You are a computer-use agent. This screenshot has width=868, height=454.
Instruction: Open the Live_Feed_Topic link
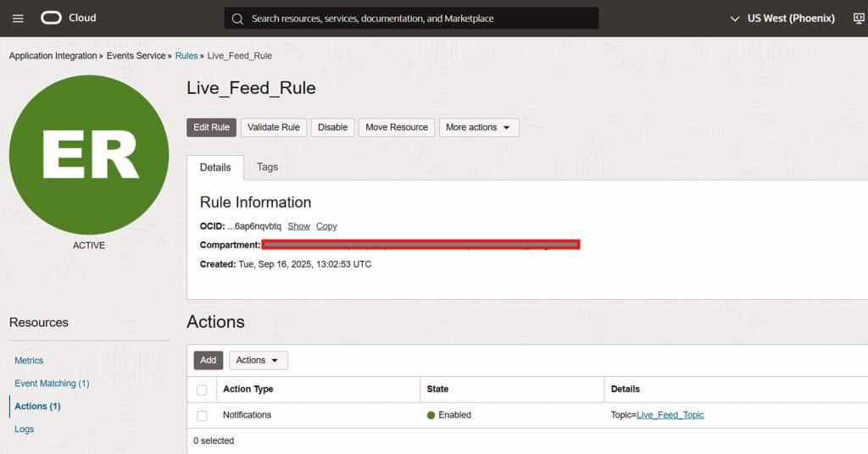tap(670, 415)
